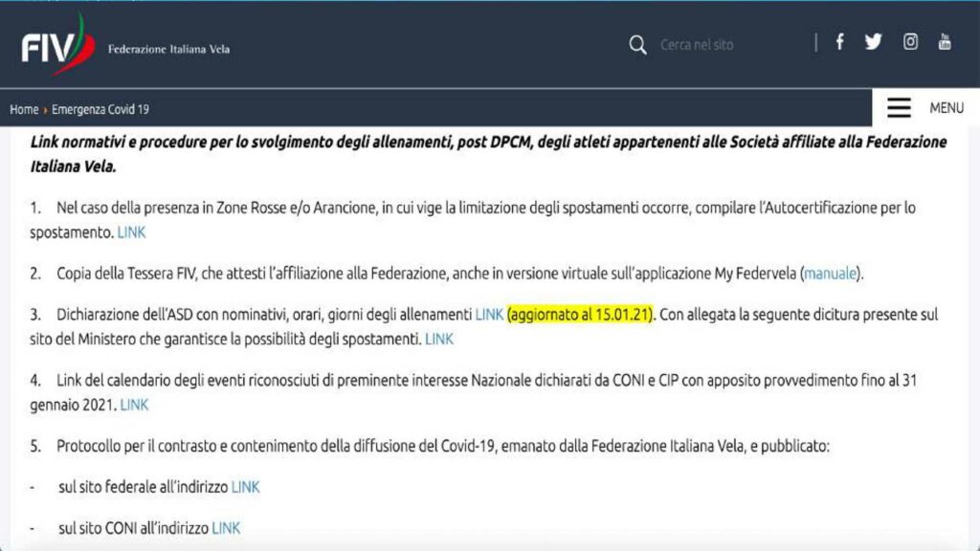This screenshot has height=551, width=980.
Task: Select Emergenza Covid 19 breadcrumb
Action: [x=100, y=110]
